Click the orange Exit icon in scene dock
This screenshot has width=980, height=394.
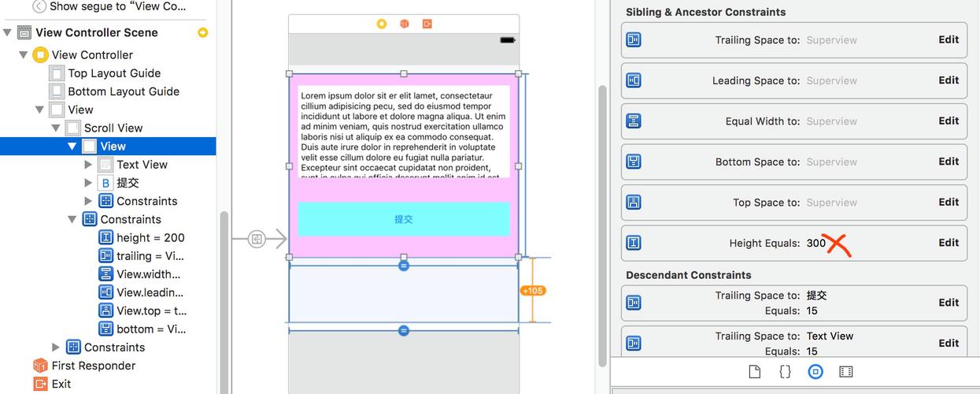coord(427,24)
